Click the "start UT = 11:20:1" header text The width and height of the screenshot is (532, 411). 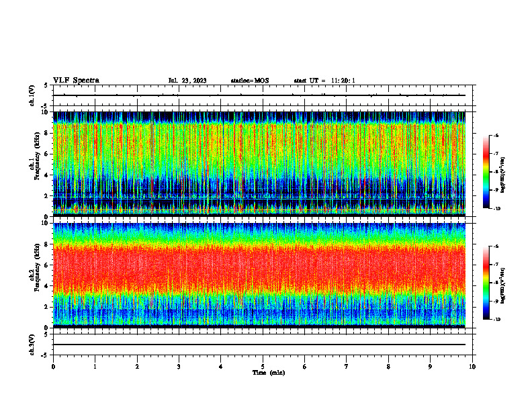pos(324,81)
